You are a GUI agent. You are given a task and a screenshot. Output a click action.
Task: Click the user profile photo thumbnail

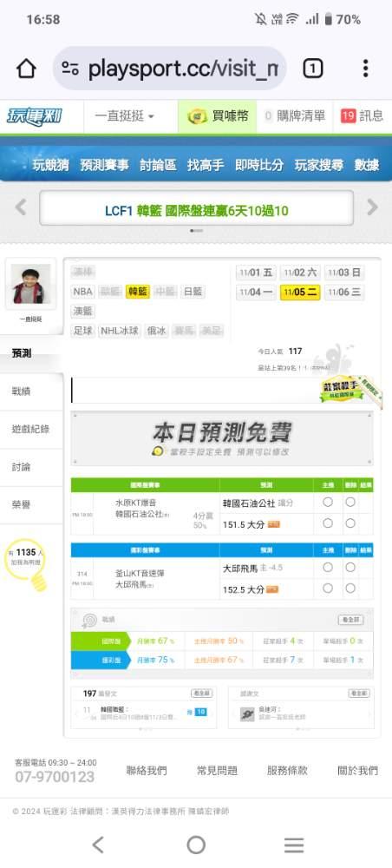pyautogui.click(x=30, y=284)
